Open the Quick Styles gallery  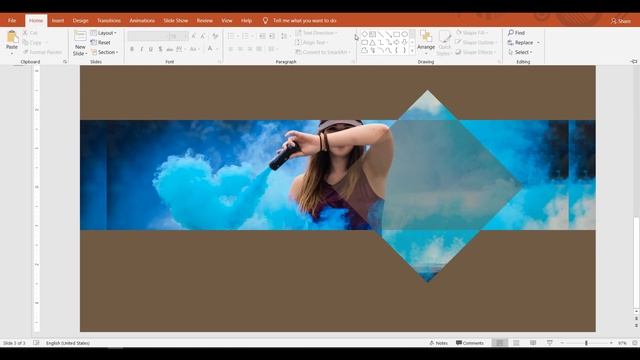point(444,42)
